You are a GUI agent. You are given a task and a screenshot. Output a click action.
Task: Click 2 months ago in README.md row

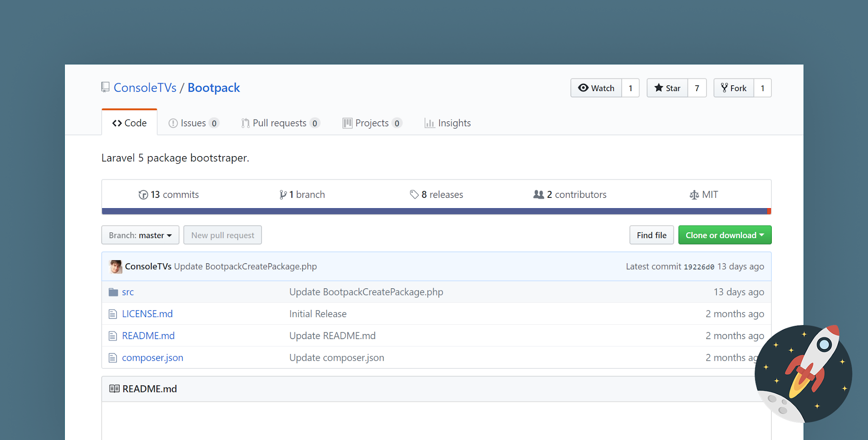(735, 336)
